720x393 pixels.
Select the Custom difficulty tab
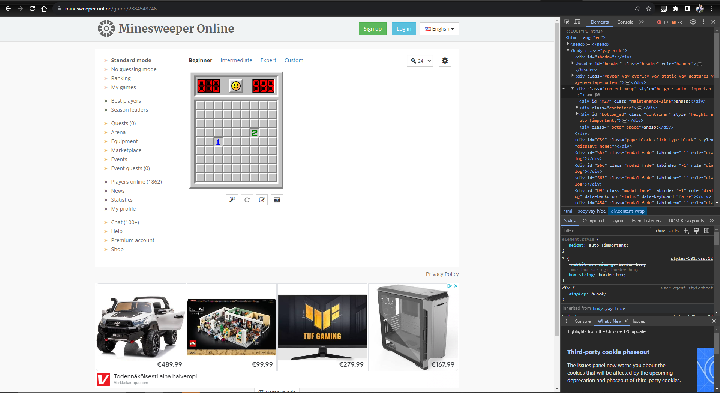tap(294, 60)
